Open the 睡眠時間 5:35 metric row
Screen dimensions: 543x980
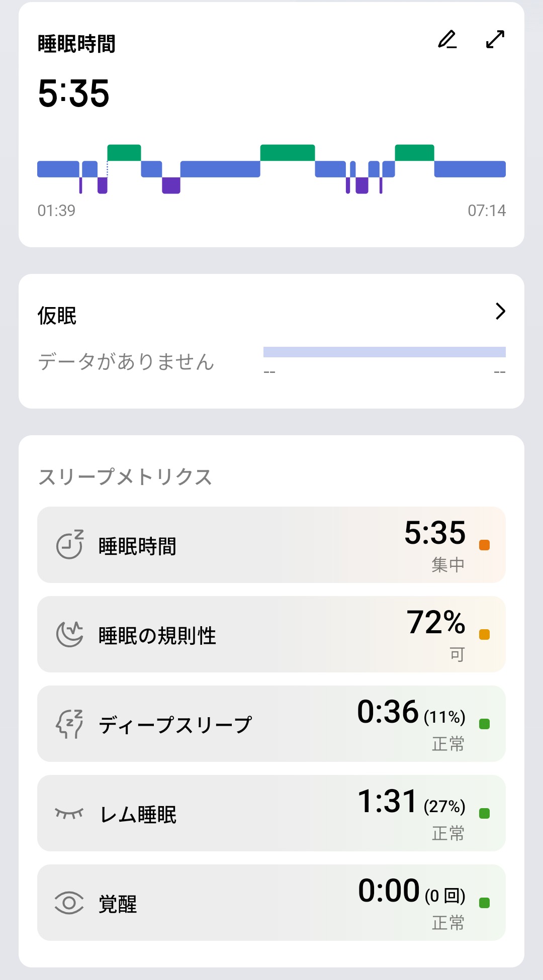pyautogui.click(x=271, y=545)
